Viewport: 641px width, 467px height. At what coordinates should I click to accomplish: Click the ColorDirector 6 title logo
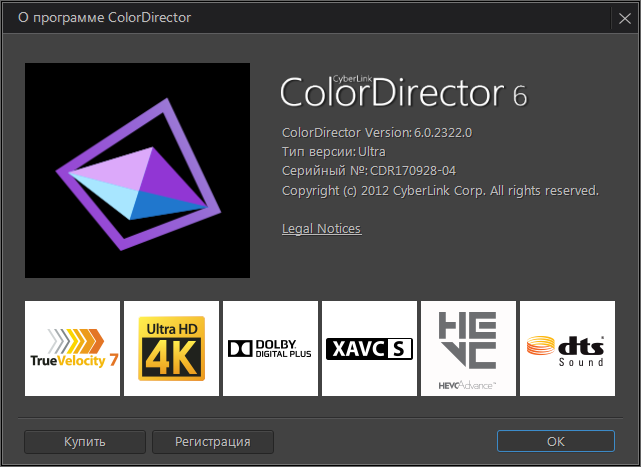[404, 92]
